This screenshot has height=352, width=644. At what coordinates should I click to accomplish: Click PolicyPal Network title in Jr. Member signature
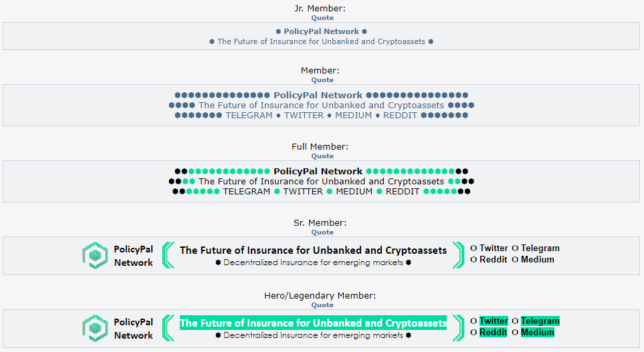coord(321,31)
